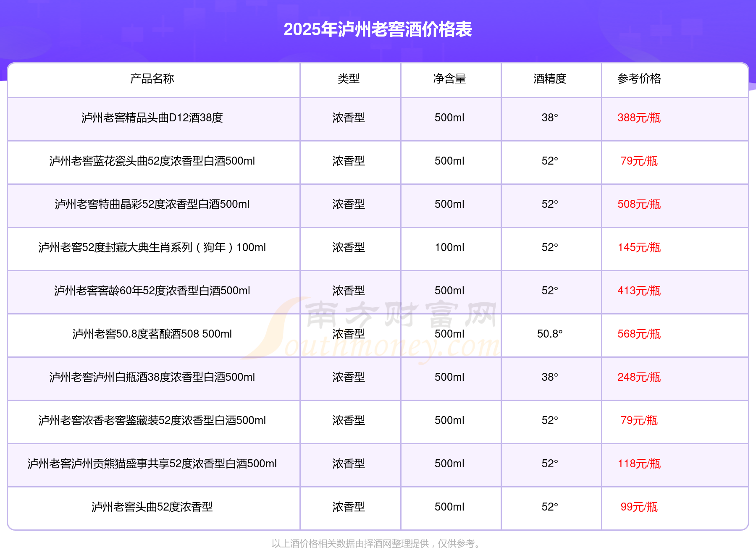The image size is (756, 550).
Task: Click the 38° value in the 精品头曲D12 row
Action: point(550,118)
